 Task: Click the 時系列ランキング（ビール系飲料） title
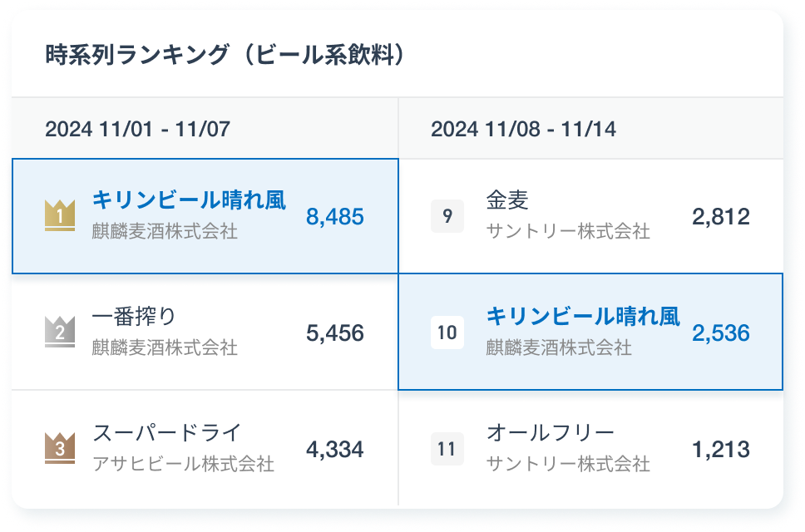pos(226,55)
